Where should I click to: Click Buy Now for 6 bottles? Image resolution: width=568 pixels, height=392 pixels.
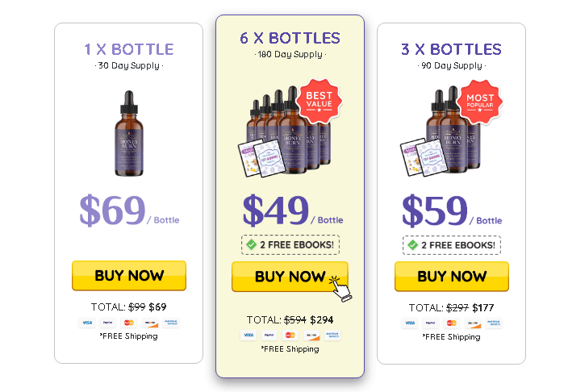pos(289,277)
